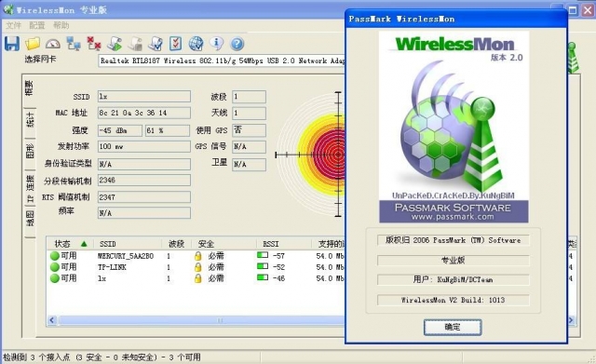This screenshot has width=596, height=364.
Task: Click the blue floppy disk save icon
Action: point(12,44)
